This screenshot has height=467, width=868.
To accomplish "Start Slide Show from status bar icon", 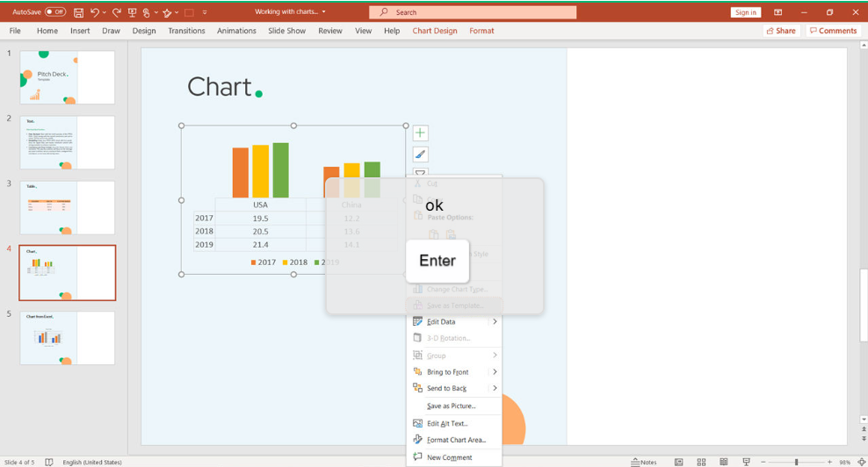I will (746, 462).
